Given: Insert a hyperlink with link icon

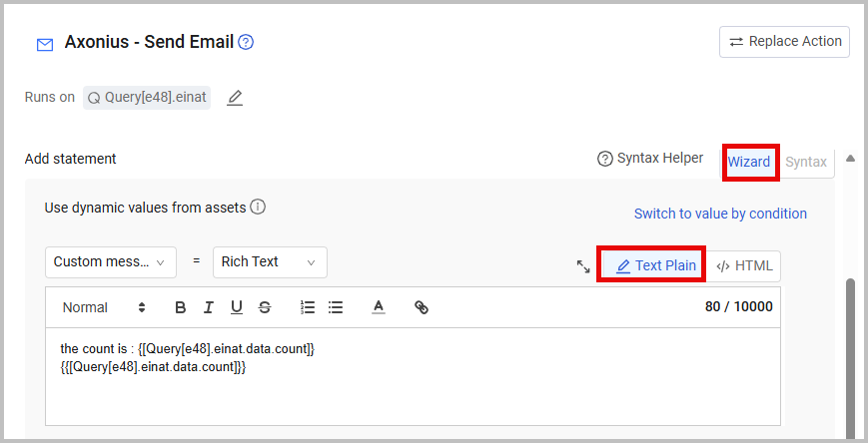Looking at the screenshot, I should [x=422, y=307].
